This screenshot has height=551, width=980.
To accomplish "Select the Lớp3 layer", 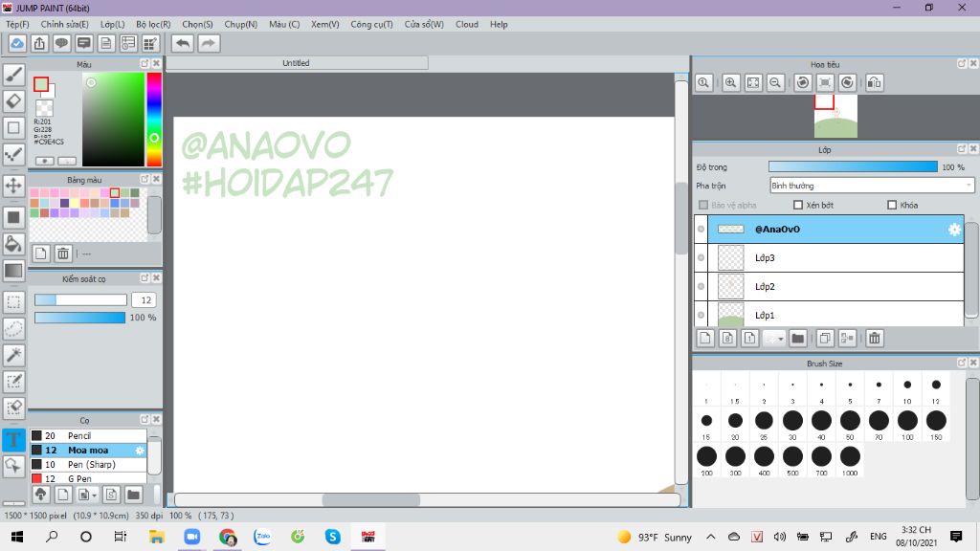I will pos(835,258).
